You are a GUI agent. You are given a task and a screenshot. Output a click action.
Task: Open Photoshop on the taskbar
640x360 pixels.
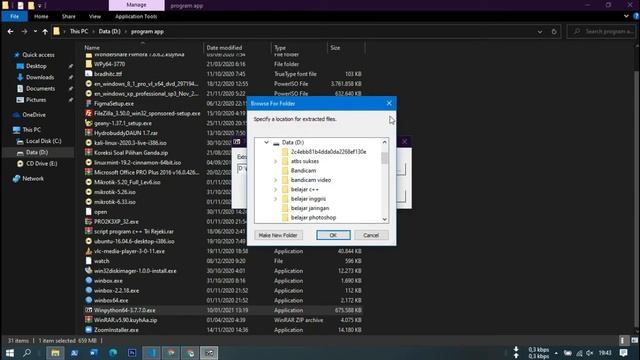(132, 353)
